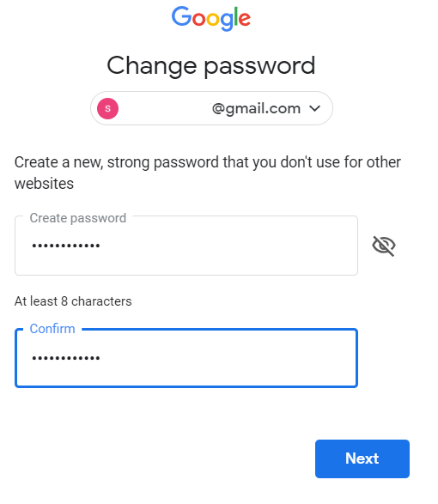
Task: Click the red letter e in logo
Action: pyautogui.click(x=245, y=19)
